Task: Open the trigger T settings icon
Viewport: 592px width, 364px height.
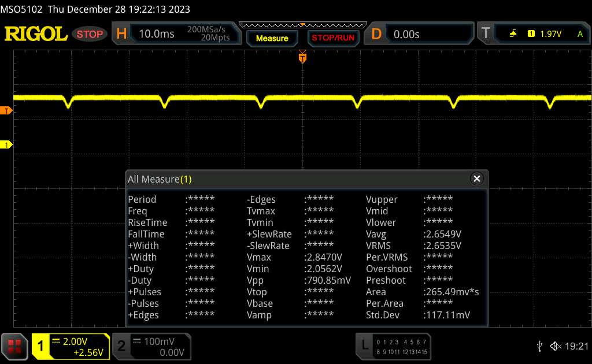Action: 486,34
